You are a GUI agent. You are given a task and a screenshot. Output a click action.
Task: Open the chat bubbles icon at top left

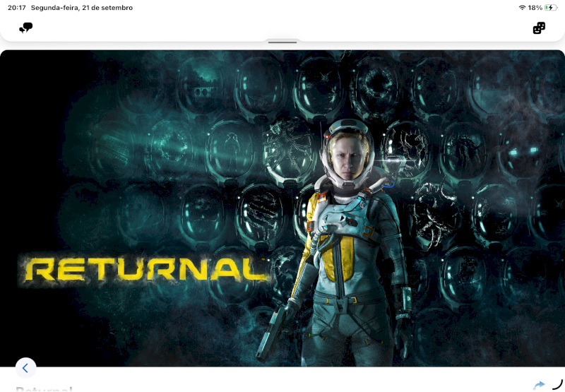pyautogui.click(x=25, y=28)
